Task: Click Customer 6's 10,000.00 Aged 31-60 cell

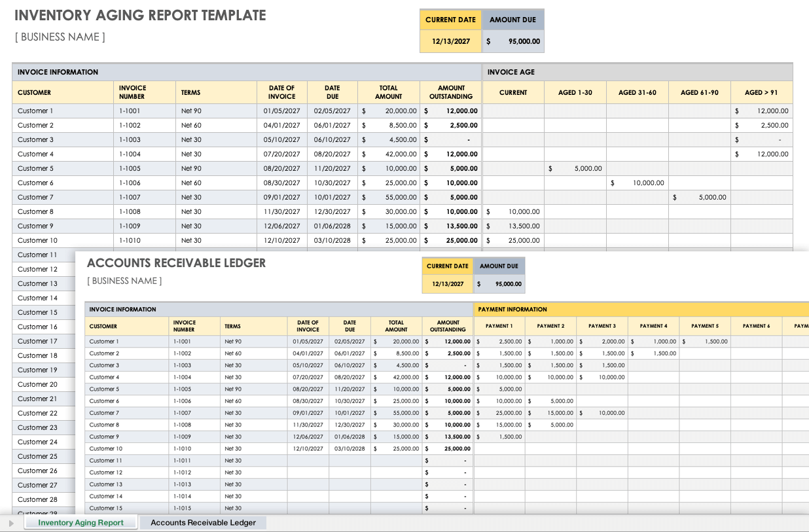Action: (x=638, y=183)
